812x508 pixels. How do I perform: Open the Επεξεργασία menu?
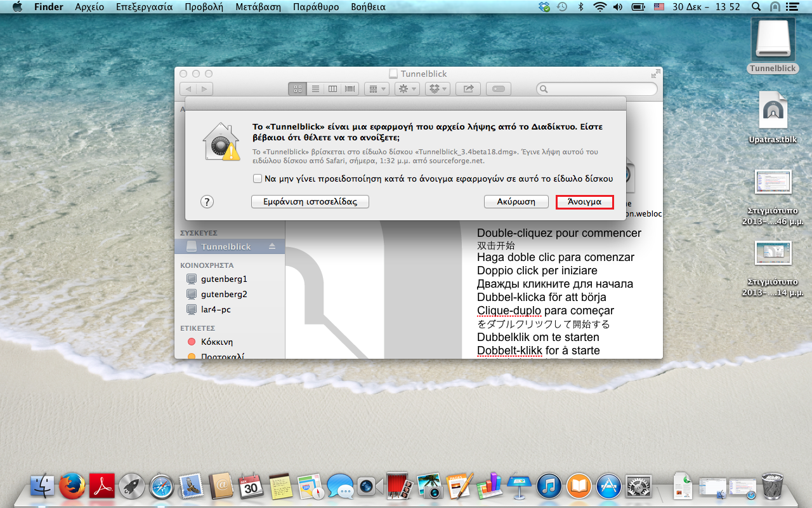tap(144, 7)
